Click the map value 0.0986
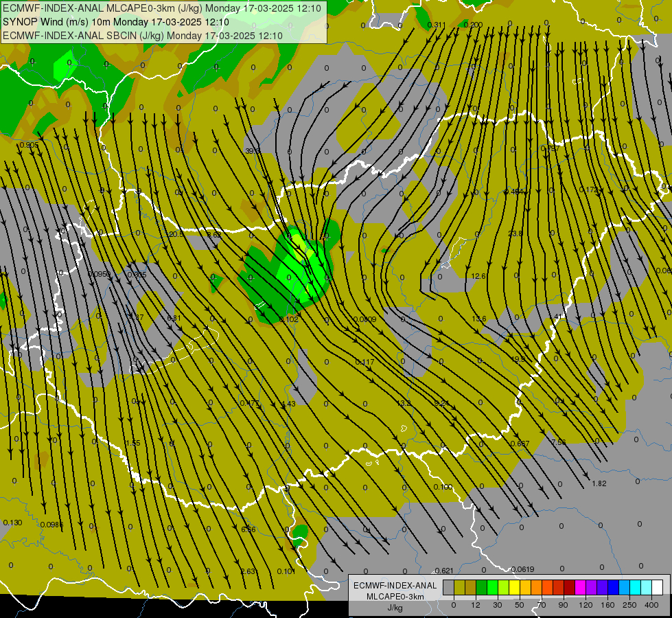 coord(52,525)
